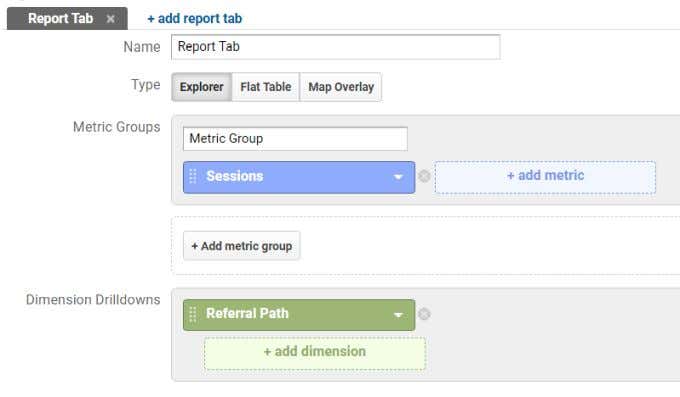Click into the Metric Group name field
Viewport: 680px width, 397px height.
(x=295, y=139)
